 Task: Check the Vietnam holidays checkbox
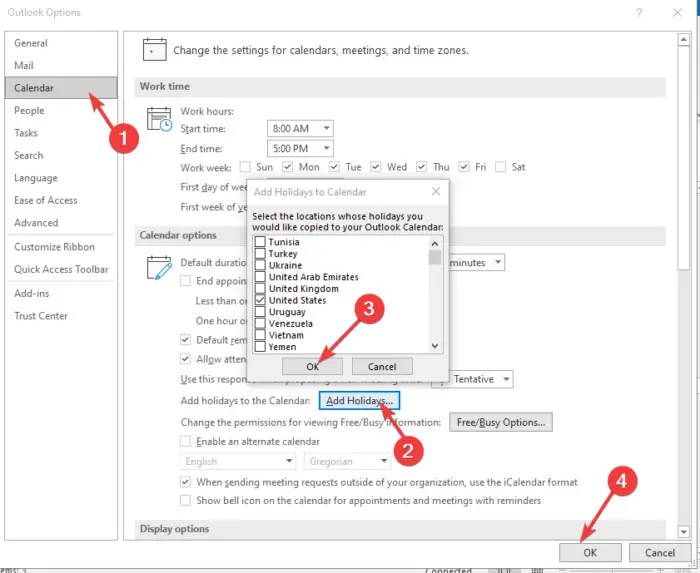[260, 335]
